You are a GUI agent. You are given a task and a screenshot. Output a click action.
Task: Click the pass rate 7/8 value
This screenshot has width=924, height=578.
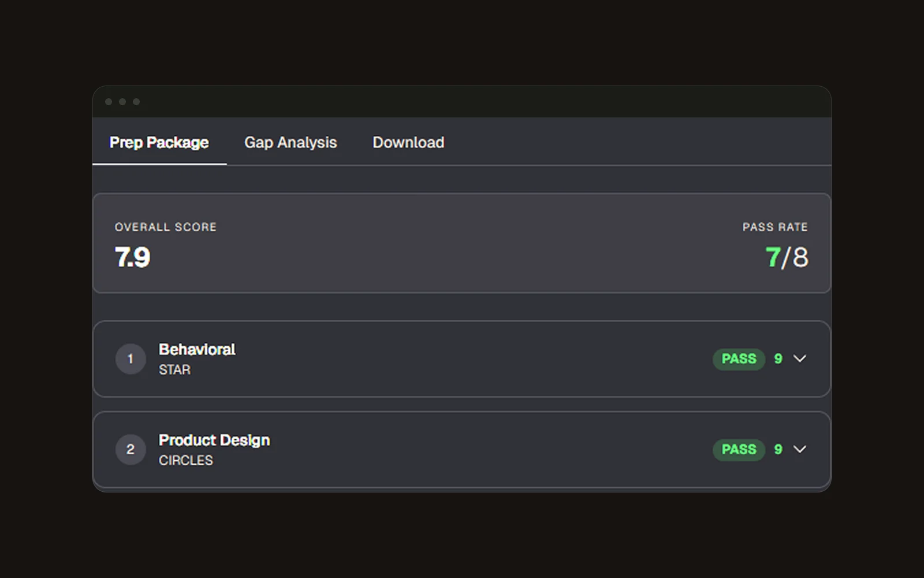click(787, 257)
